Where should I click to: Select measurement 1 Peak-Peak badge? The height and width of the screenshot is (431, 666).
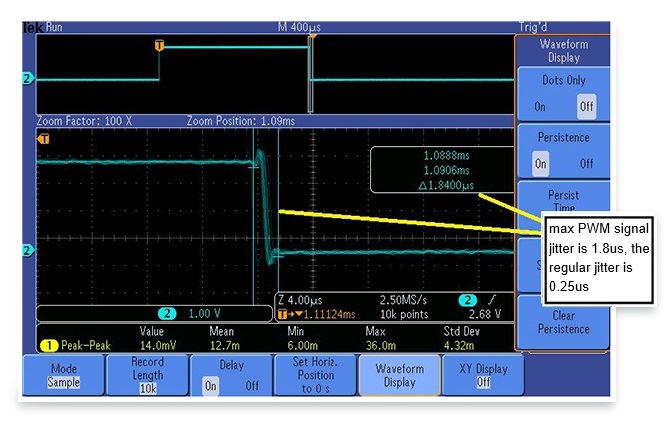click(45, 345)
